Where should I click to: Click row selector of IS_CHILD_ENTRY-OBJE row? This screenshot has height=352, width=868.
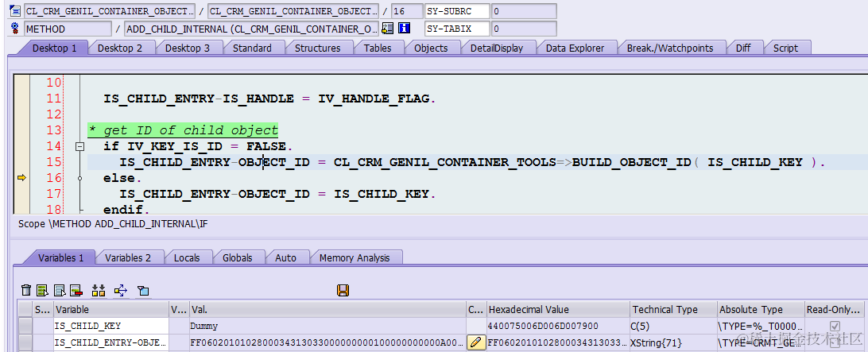point(25,342)
